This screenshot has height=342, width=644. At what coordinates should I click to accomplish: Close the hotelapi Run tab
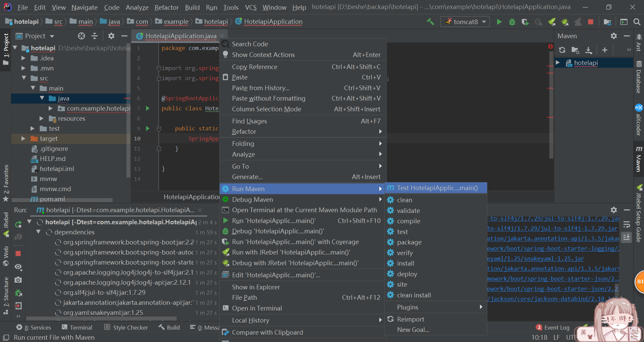coord(200,210)
